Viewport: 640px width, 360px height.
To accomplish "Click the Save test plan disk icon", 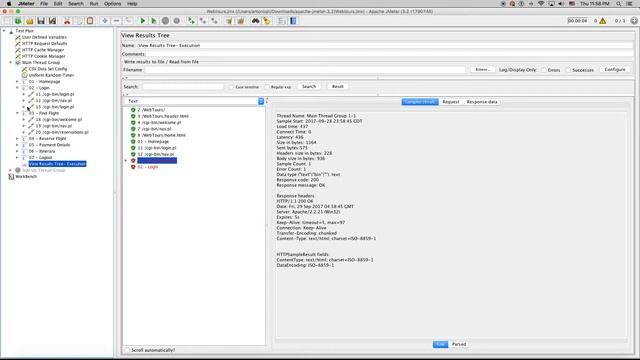I will pos(41,21).
